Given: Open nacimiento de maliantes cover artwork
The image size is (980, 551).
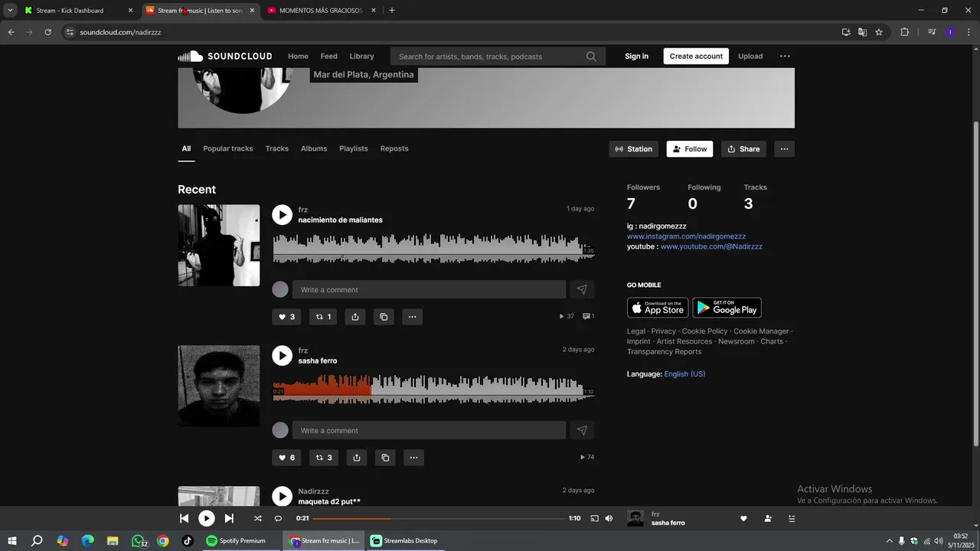Looking at the screenshot, I should click(219, 245).
